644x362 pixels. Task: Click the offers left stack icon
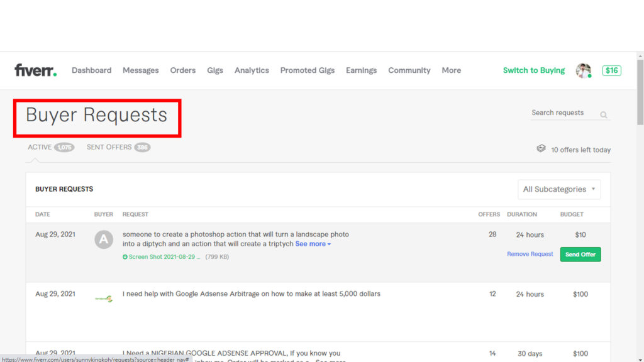coord(541,149)
